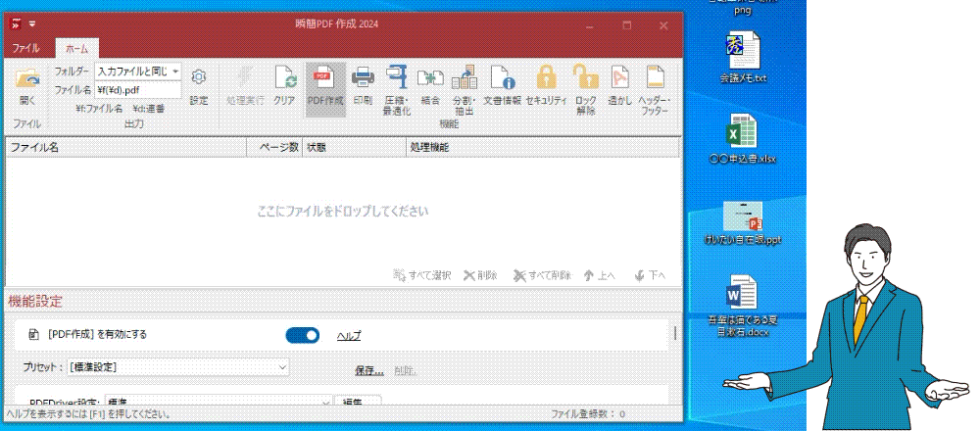Viewport: 980px width, 431px height.
Task: Open the ファイル ribbon tab
Action: pos(26,48)
